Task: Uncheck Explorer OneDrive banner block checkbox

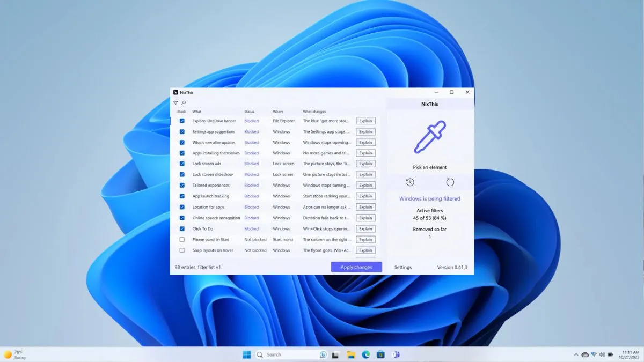Action: pyautogui.click(x=182, y=121)
